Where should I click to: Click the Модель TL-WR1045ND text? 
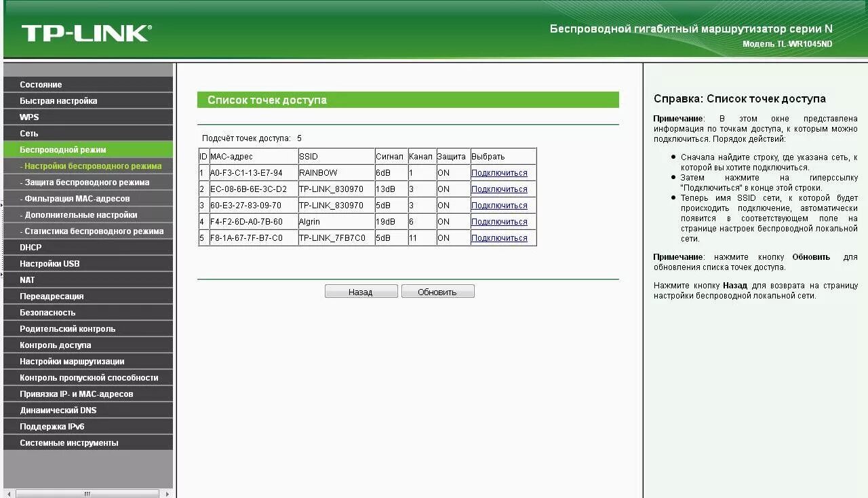[787, 44]
